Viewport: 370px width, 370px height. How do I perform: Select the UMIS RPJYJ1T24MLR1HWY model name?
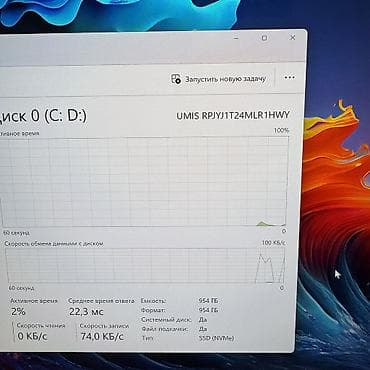[233, 116]
